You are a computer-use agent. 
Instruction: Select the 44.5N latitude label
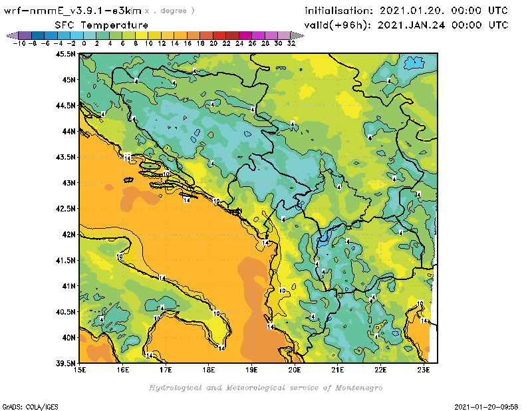65,106
